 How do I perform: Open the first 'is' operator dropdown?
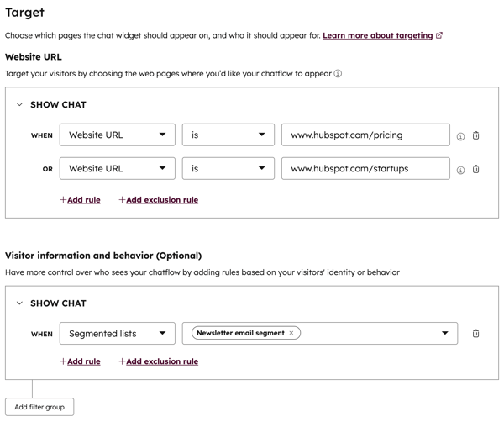pos(228,135)
